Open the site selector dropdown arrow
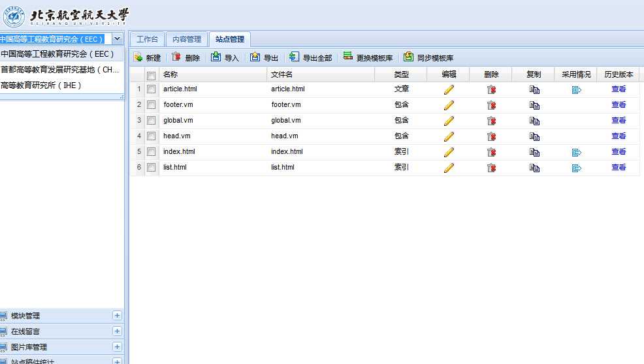 (x=118, y=39)
